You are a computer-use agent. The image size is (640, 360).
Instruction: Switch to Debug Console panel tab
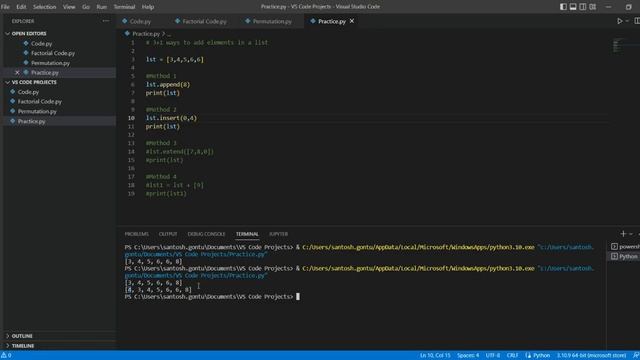(206, 234)
